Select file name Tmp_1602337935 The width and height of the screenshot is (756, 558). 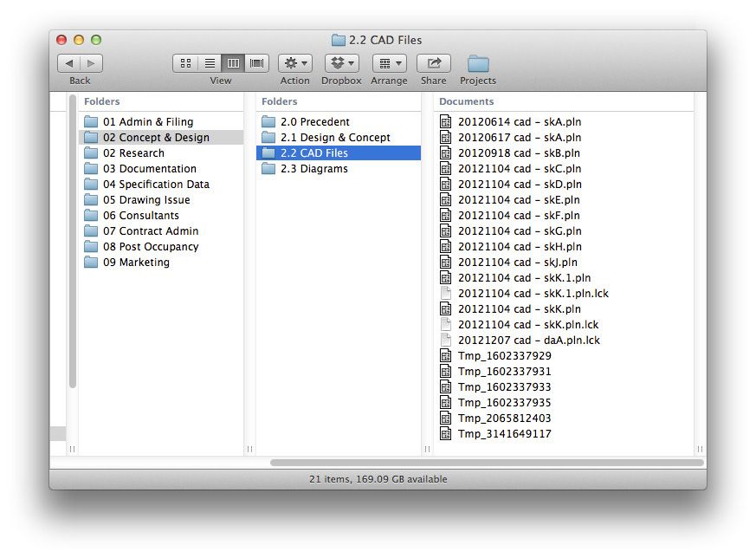tap(504, 403)
